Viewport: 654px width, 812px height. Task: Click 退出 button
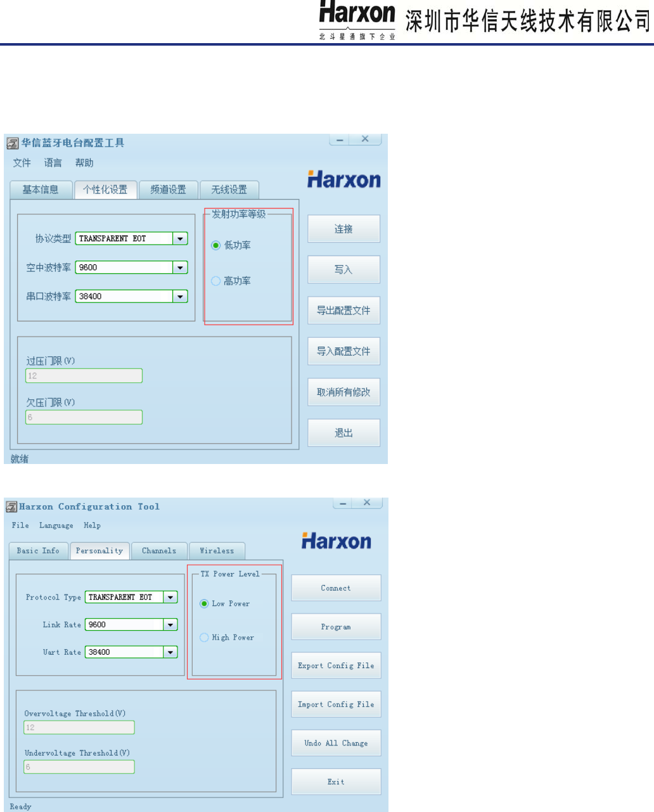pos(343,433)
